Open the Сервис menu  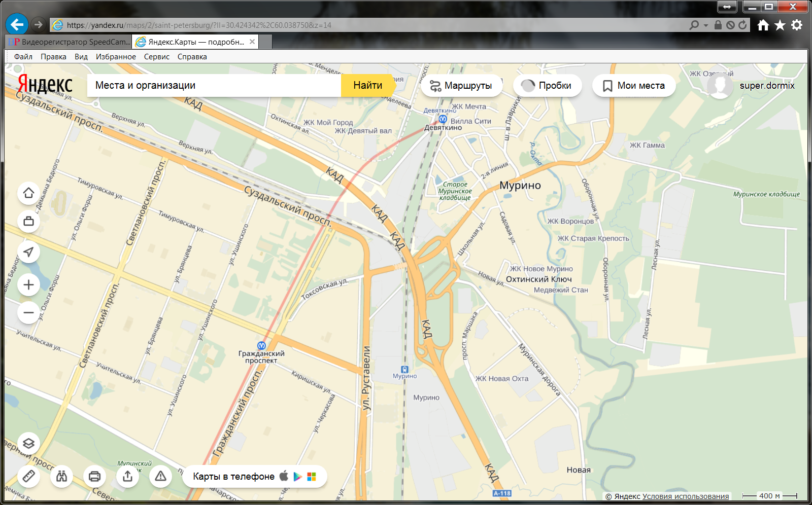(156, 57)
